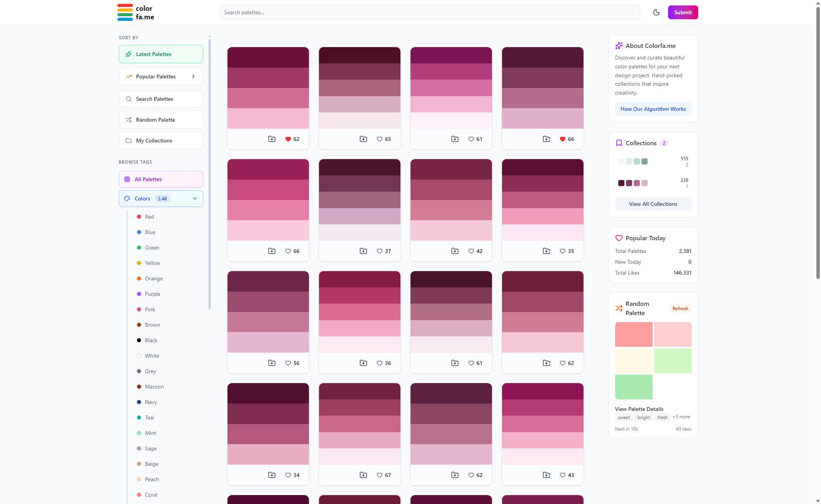Unlike the 62-likes palette with red heart
This screenshot has height=504, width=821.
(288, 139)
